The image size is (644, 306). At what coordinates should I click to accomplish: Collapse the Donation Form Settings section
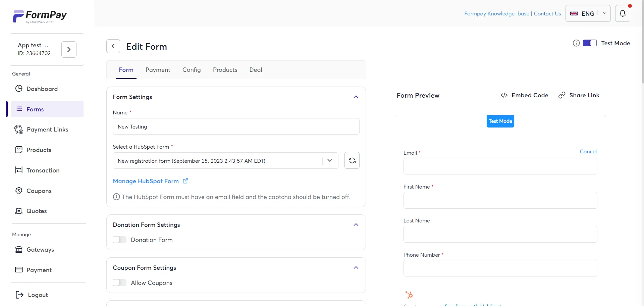click(356, 225)
